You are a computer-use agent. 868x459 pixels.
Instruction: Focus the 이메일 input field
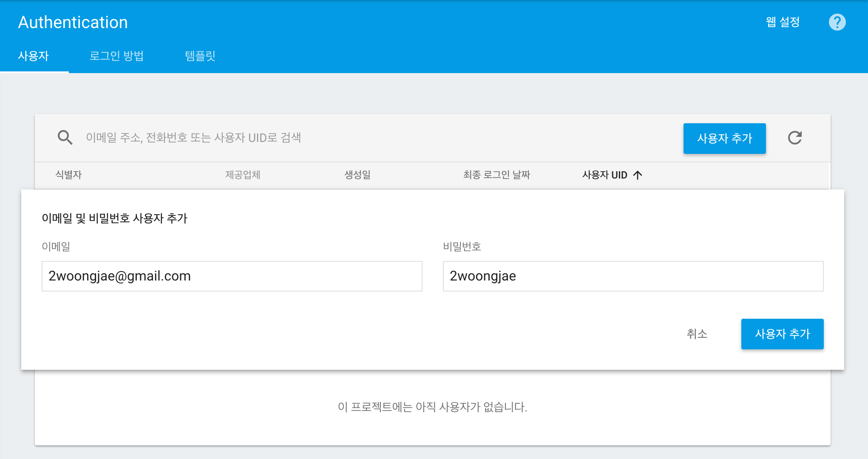pos(232,276)
